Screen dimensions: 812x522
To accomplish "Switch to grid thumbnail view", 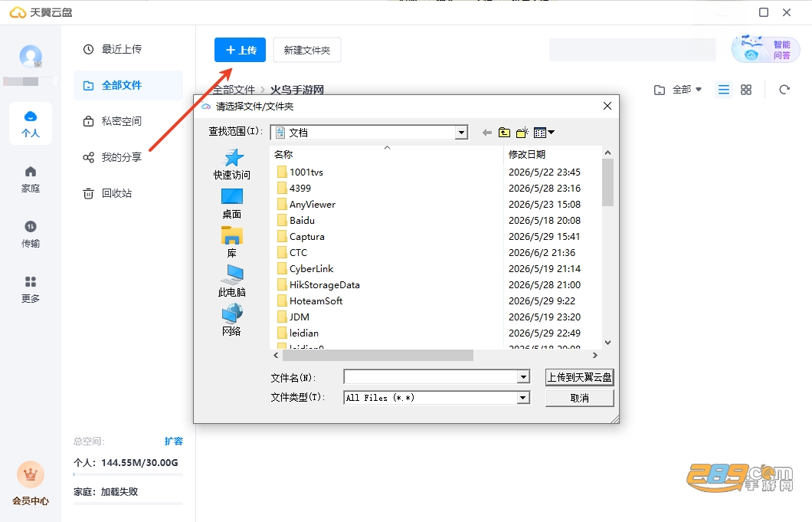I will (x=745, y=90).
